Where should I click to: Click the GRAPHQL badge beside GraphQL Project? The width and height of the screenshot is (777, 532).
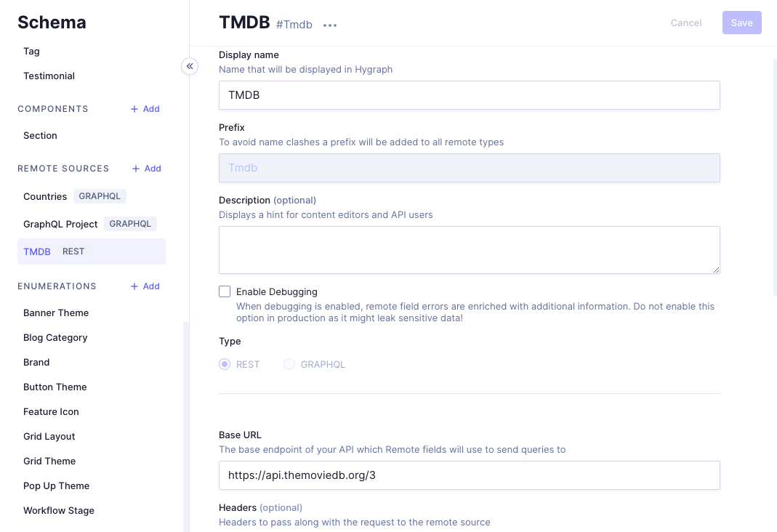coord(130,224)
